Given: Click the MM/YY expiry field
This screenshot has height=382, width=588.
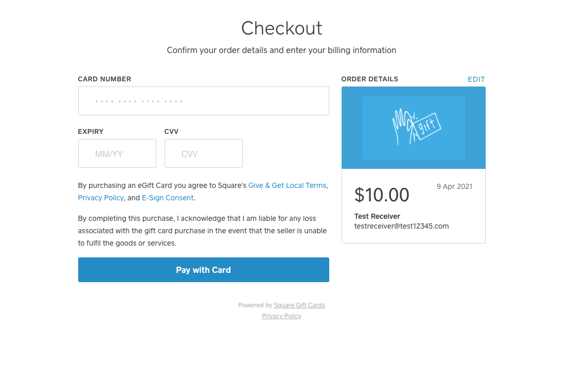Looking at the screenshot, I should pos(117,153).
